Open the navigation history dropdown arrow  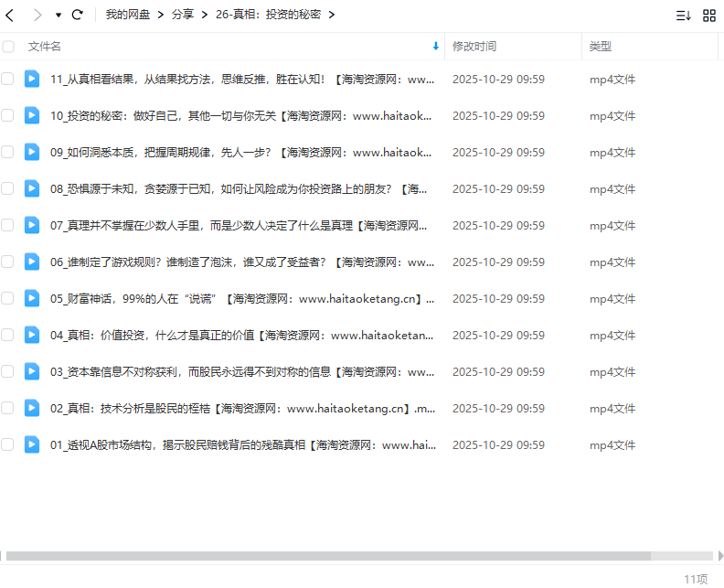(59, 16)
